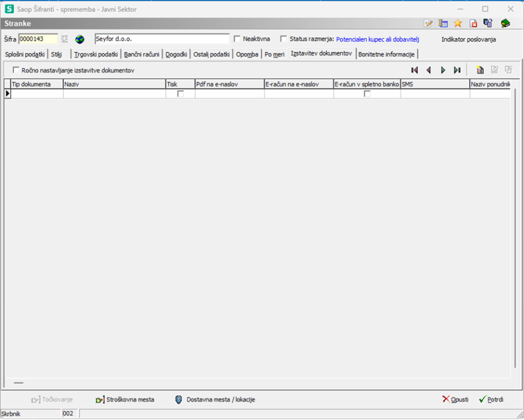Click the 002 status bar value
Image resolution: width=524 pixels, height=420 pixels.
pyautogui.click(x=70, y=414)
